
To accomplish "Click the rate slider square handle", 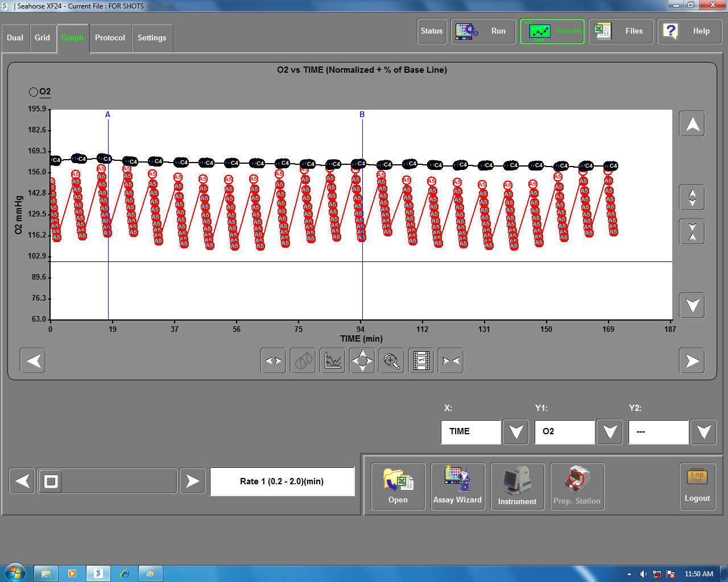I will pos(51,481).
